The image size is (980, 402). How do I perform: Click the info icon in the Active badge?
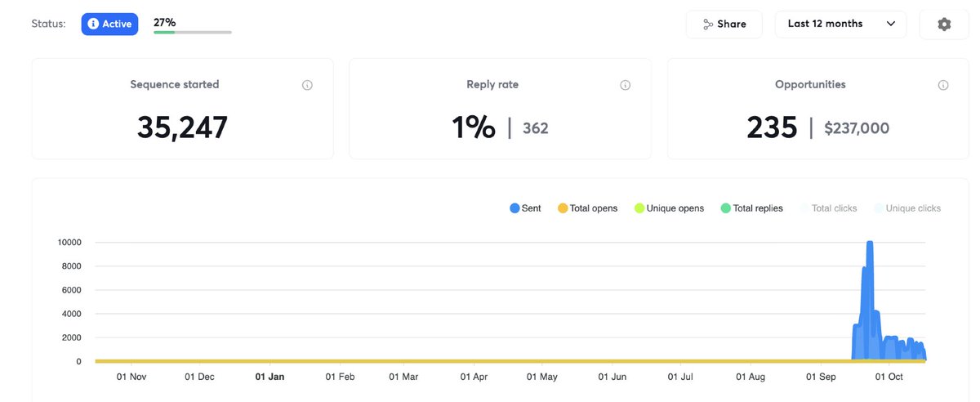[x=93, y=24]
